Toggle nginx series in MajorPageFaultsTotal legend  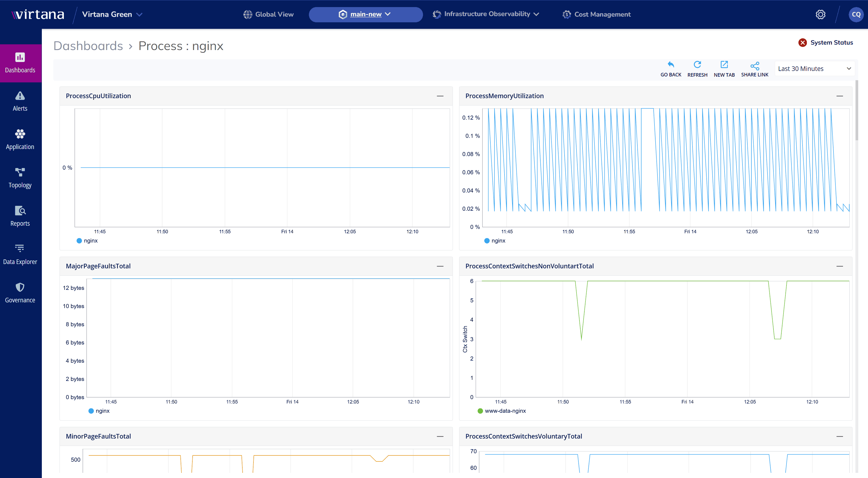99,411
